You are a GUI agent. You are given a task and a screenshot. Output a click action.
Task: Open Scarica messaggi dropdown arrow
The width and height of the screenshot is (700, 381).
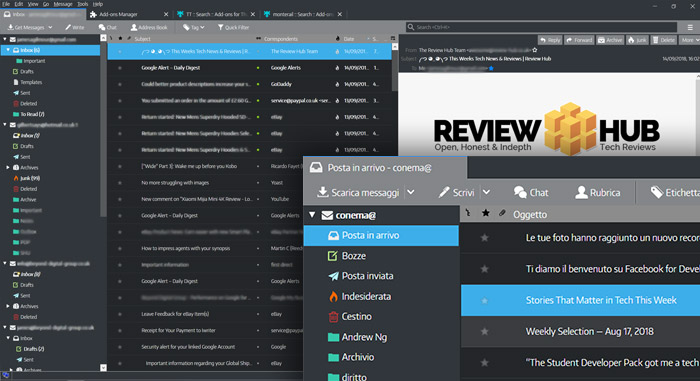coord(411,193)
